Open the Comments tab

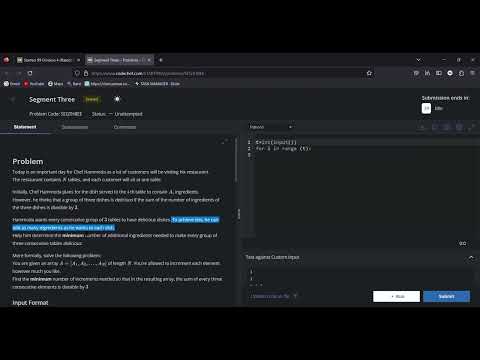tap(125, 127)
